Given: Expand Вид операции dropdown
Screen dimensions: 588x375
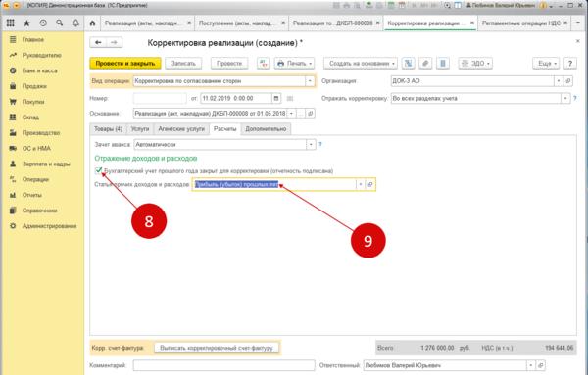Looking at the screenshot, I should (310, 81).
